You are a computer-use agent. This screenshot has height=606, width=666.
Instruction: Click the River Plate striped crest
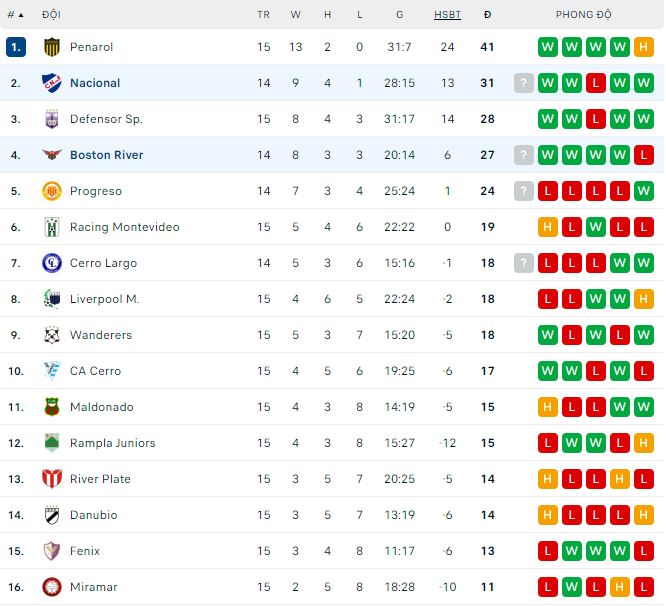tap(52, 479)
